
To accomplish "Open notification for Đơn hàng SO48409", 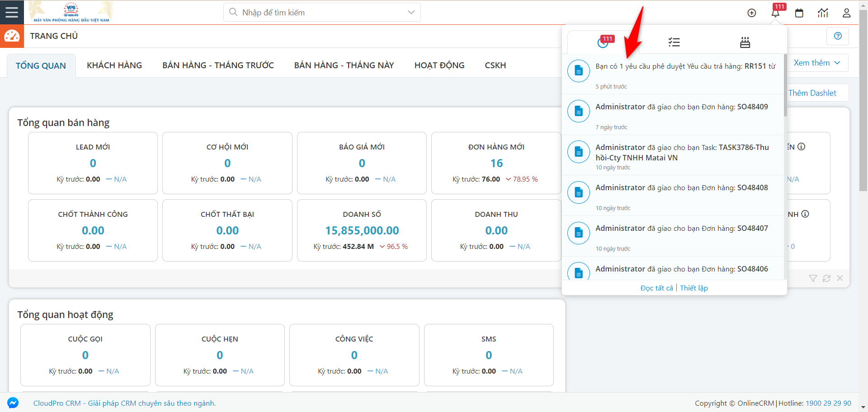I will (x=673, y=115).
